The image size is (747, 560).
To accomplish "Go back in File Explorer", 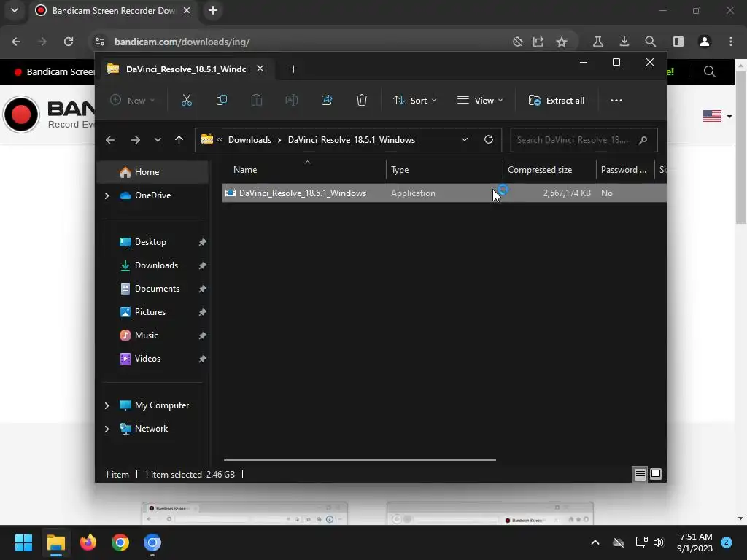I will click(x=110, y=140).
